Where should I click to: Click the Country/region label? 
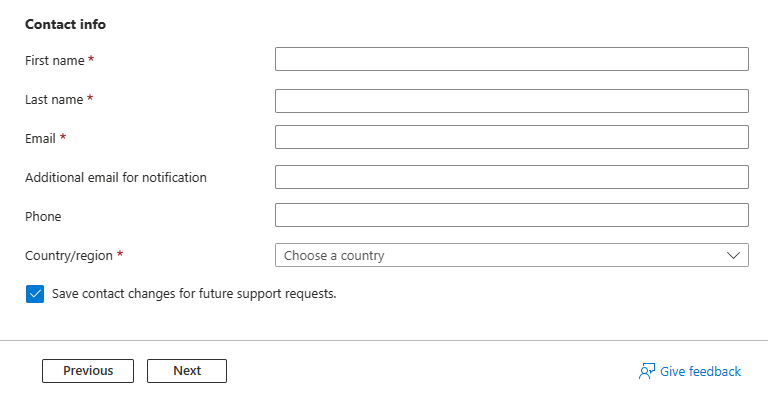(x=69, y=255)
